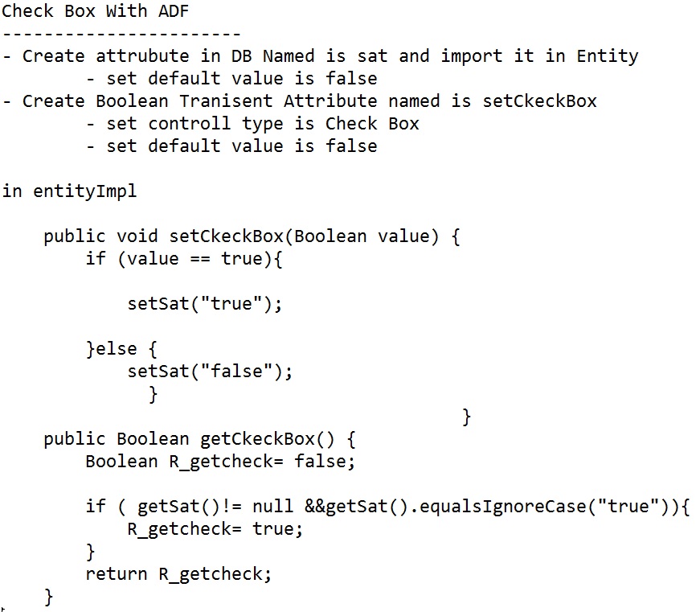Click "setCkeckBox" ending the second bullet step
700x612 pixels.
coord(539,101)
